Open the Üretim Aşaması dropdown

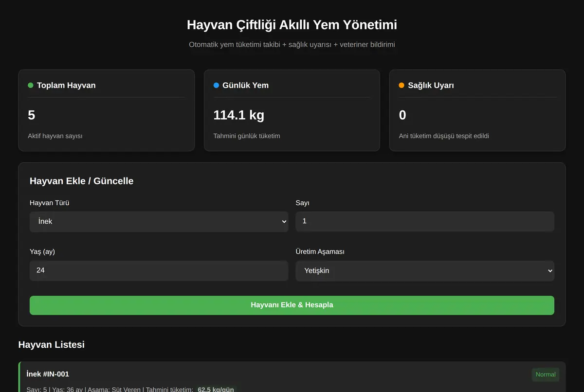click(x=425, y=270)
